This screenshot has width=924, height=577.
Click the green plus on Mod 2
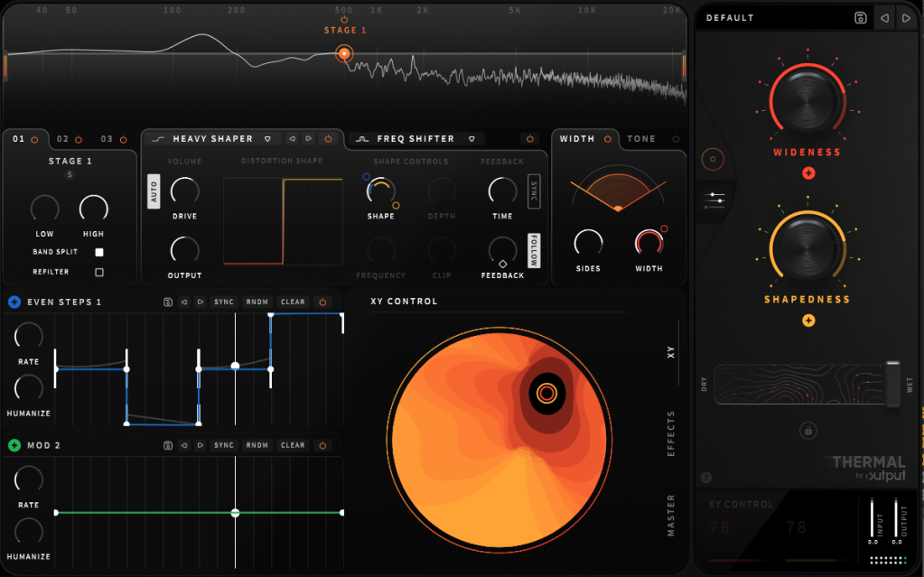tap(14, 445)
